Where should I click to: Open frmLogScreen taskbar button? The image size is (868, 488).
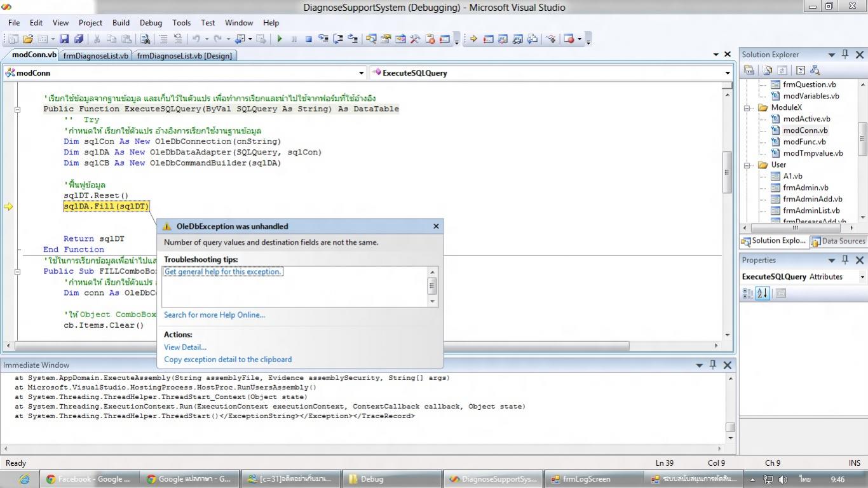tap(592, 479)
